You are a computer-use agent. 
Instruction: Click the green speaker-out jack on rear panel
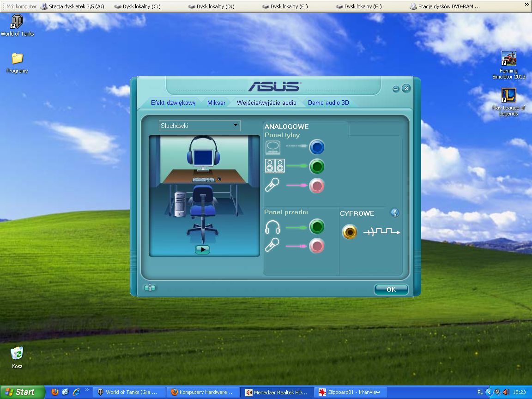317,167
